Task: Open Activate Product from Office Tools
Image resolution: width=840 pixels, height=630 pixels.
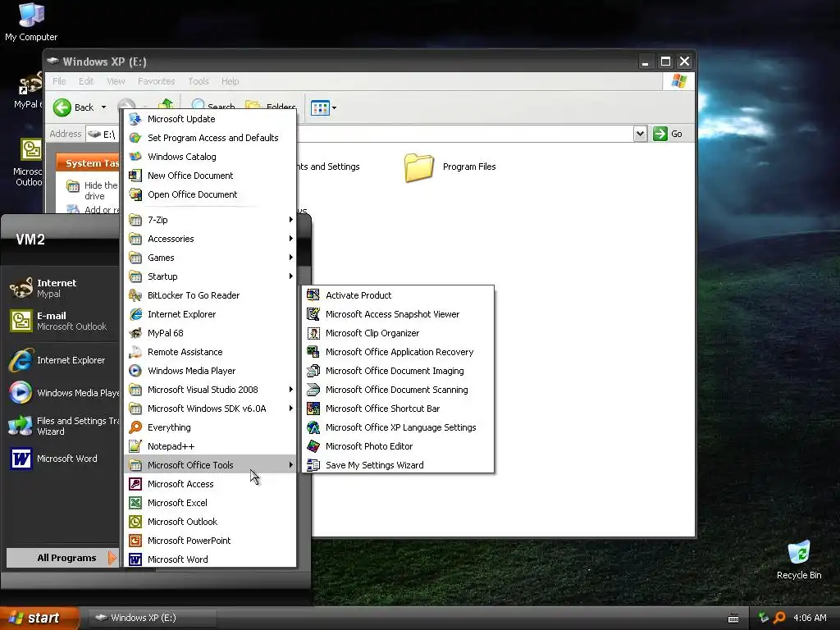Action: coord(398,295)
